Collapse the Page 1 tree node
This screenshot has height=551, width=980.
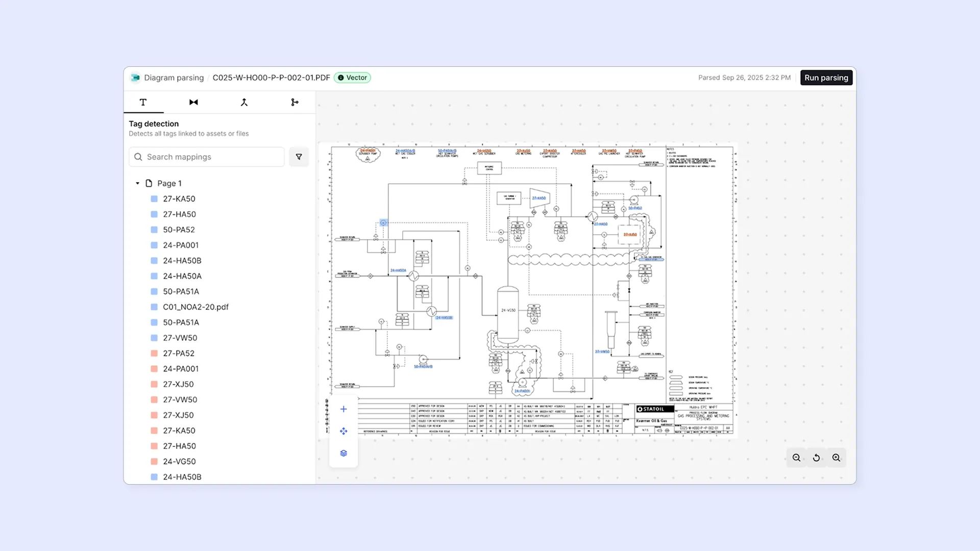pos(137,183)
